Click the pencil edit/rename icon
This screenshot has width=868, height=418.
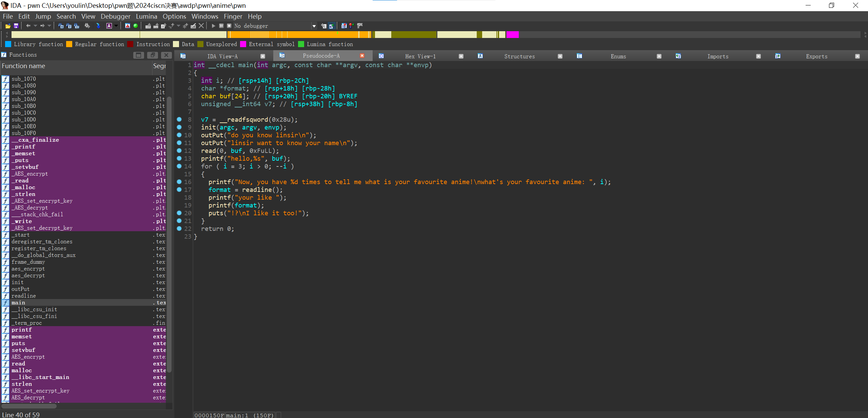pos(193,26)
